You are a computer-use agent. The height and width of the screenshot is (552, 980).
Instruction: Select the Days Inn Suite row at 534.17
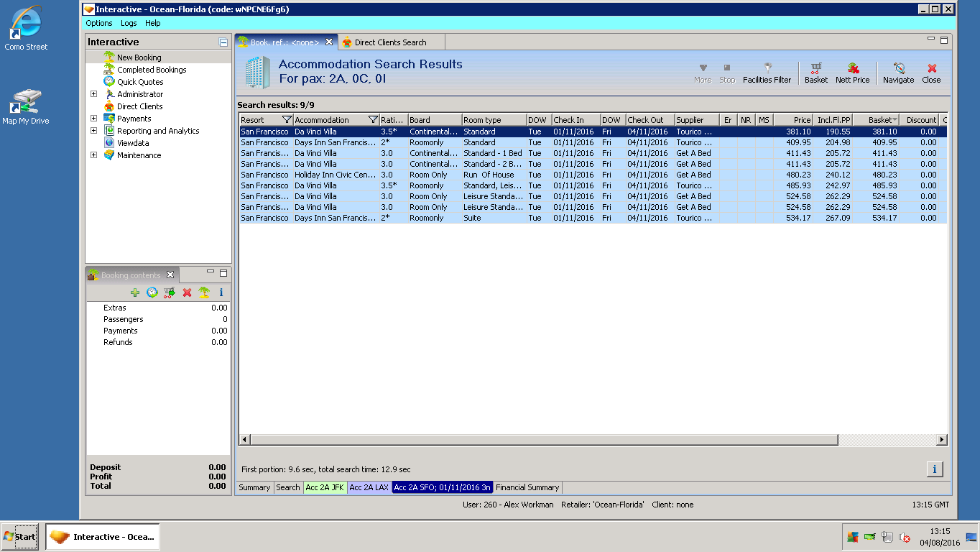click(x=593, y=218)
